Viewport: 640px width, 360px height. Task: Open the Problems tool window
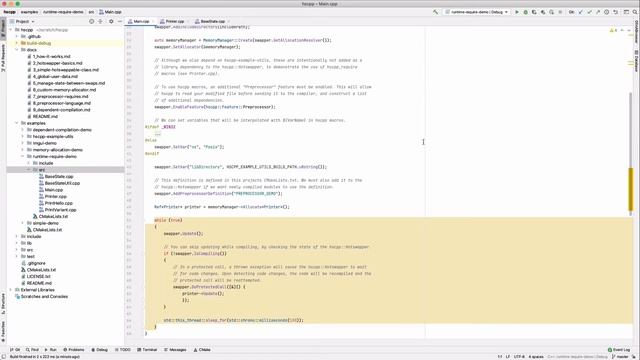pyautogui.click(x=74, y=350)
